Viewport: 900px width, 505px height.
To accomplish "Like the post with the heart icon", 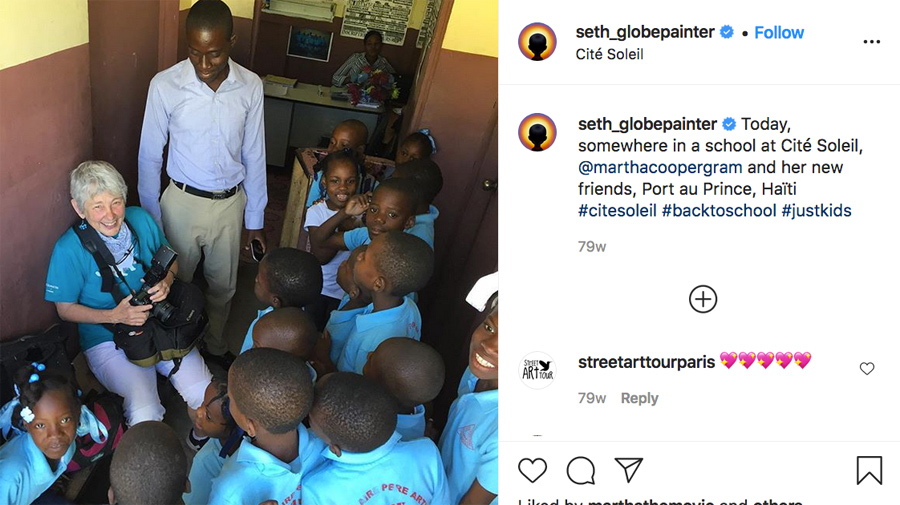I will 532,471.
